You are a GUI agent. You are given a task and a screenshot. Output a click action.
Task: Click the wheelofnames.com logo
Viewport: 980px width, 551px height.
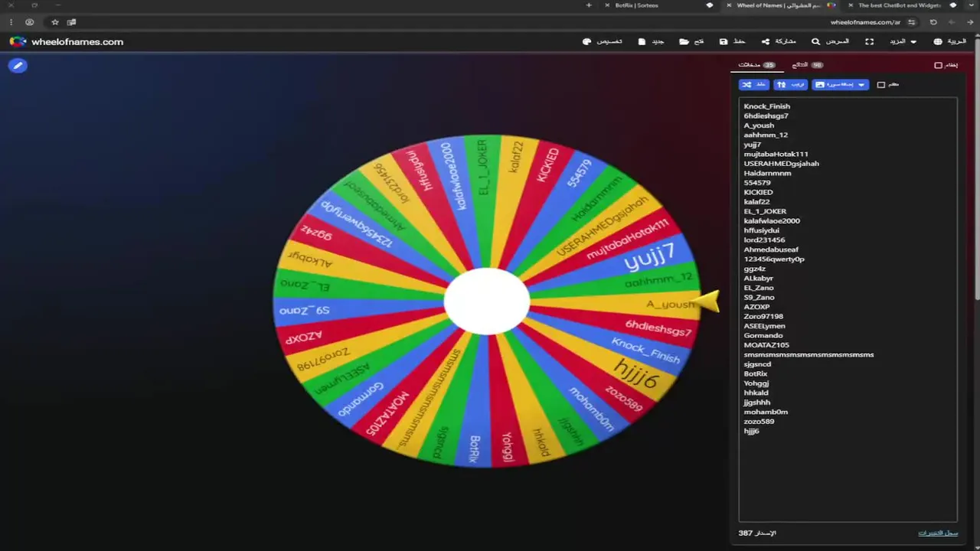(67, 42)
